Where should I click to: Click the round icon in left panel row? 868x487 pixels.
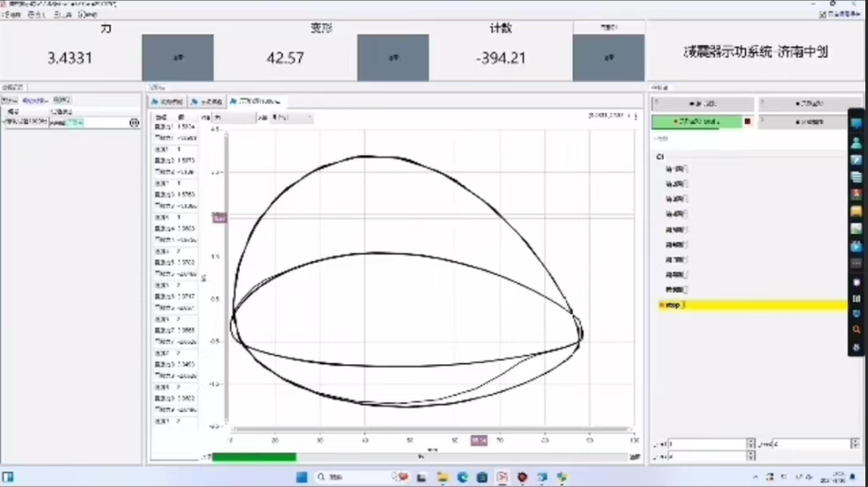[135, 122]
